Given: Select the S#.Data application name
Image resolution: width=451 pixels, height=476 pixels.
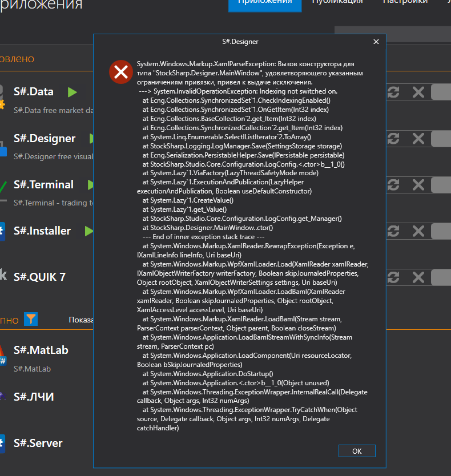Looking at the screenshot, I should point(34,92).
